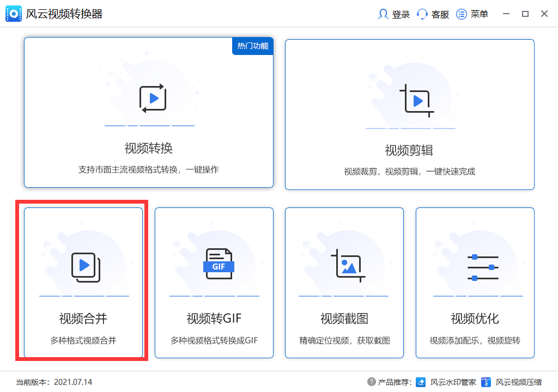
Task: Click the 登录 text button
Action: [401, 15]
